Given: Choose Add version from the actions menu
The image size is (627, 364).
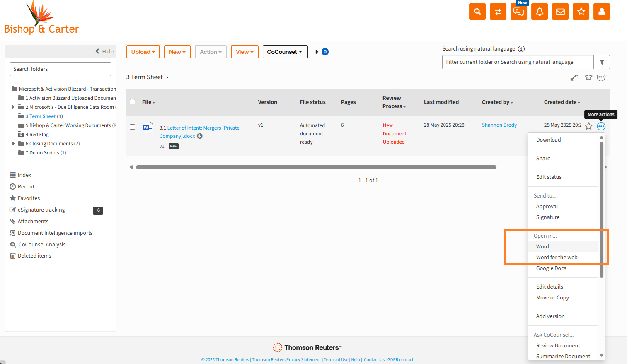Looking at the screenshot, I should 550,316.
